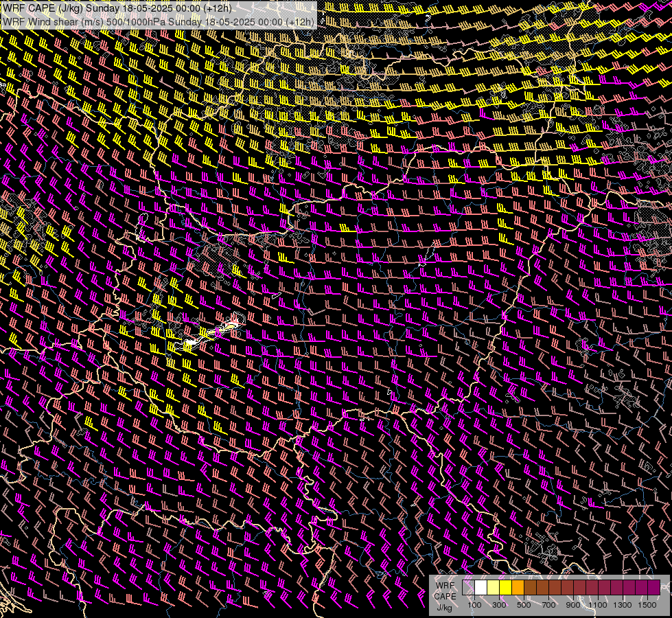
Task: Click the J/kg unit label in legend
Action: point(444,608)
